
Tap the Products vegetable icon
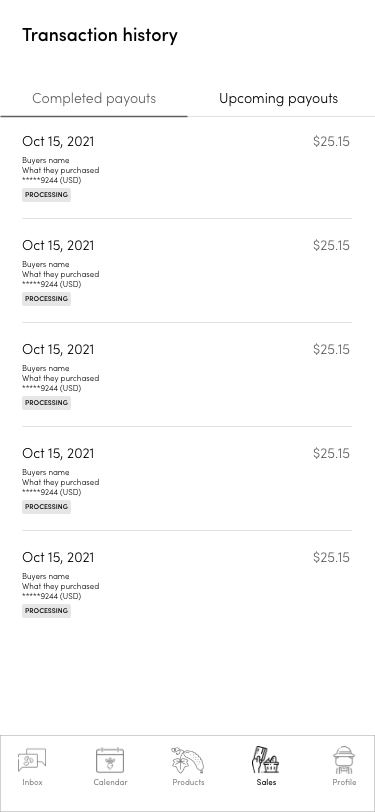188,760
